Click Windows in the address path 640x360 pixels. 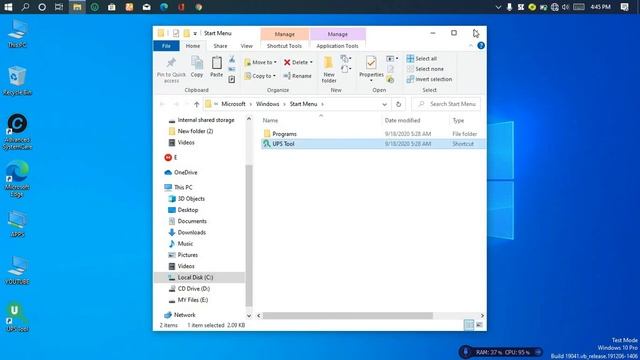click(267, 104)
